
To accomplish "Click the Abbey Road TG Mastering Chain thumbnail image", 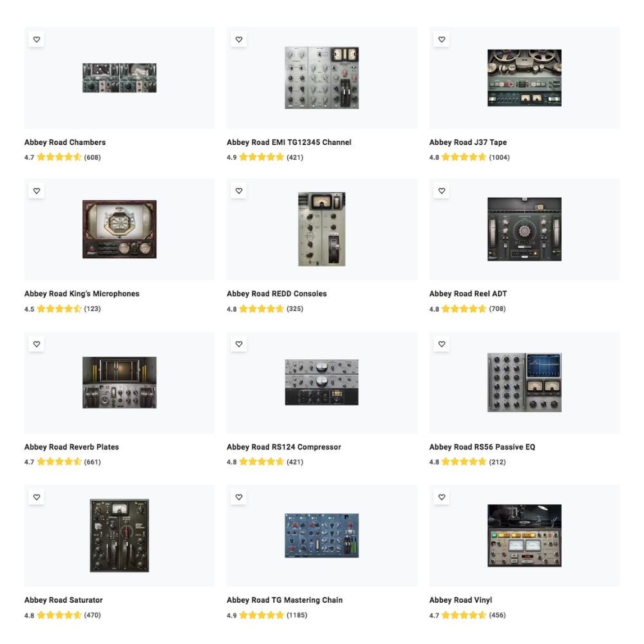I will 321,535.
